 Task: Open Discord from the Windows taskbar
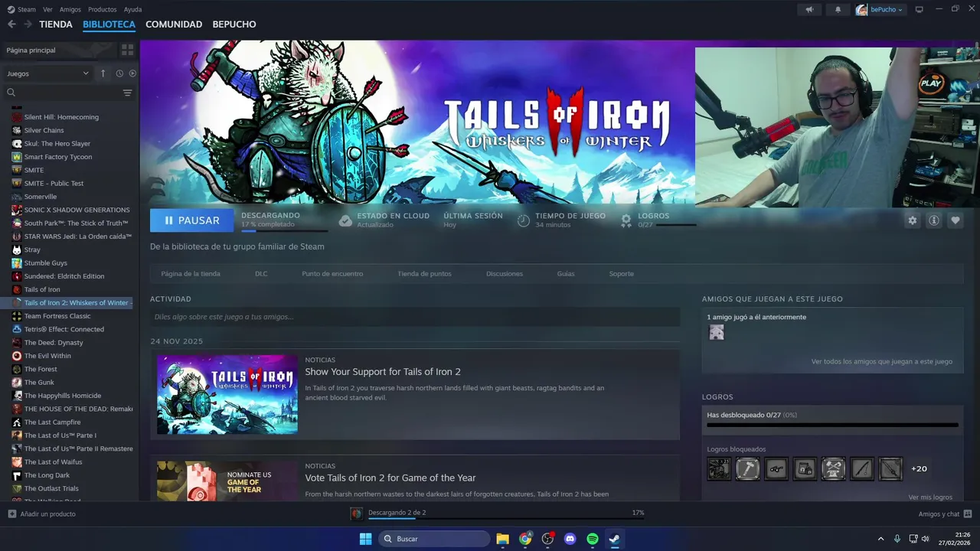point(570,539)
